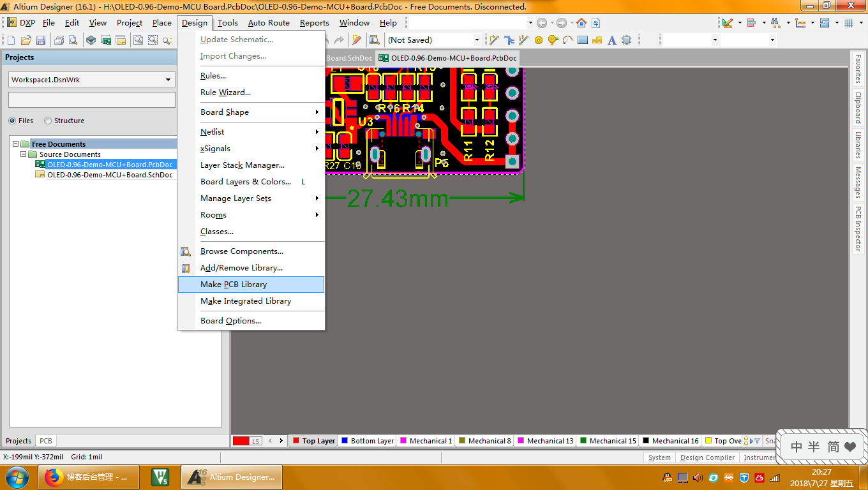Open the Libraries side panel
This screenshot has width=868, height=490.
(x=858, y=145)
